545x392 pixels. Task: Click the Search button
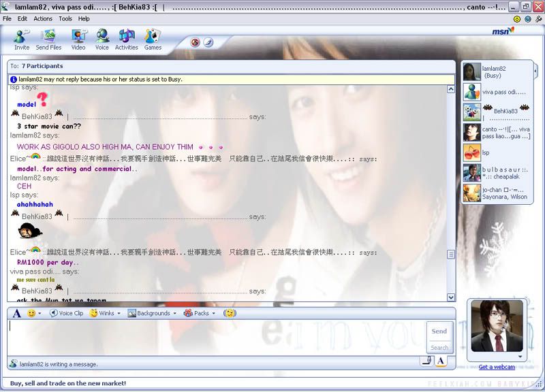tap(439, 348)
